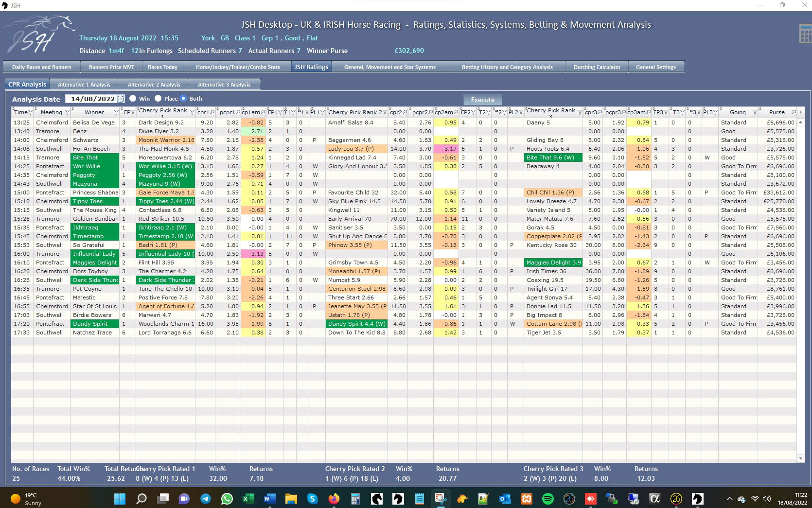
Task: Open Horse/Jockey/Trainer/Combo Stats tab
Action: tap(238, 67)
